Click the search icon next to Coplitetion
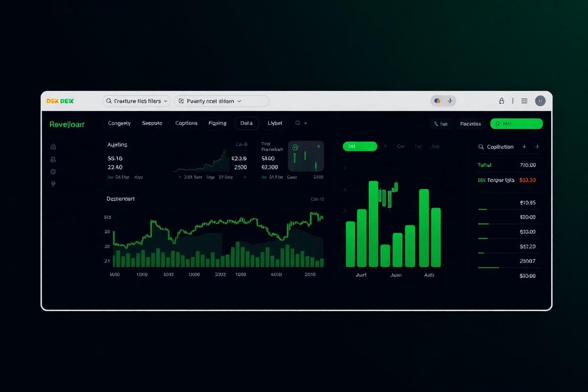 coord(481,147)
